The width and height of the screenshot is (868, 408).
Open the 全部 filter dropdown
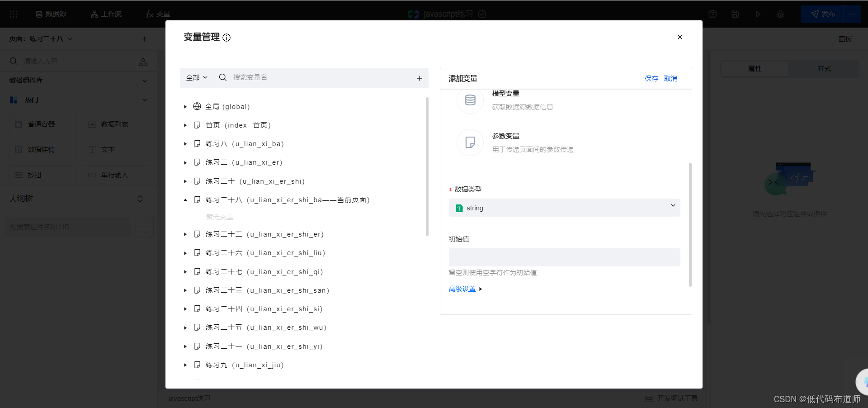tap(197, 78)
